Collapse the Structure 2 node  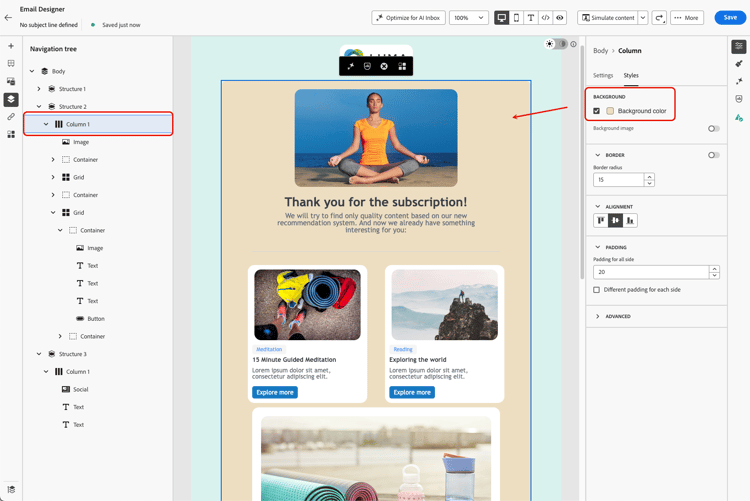(39, 107)
